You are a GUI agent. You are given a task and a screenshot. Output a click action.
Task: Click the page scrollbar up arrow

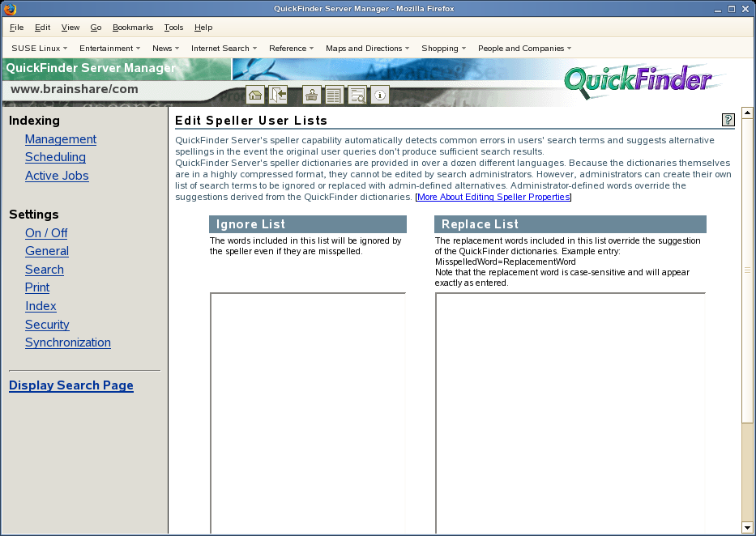pos(747,113)
